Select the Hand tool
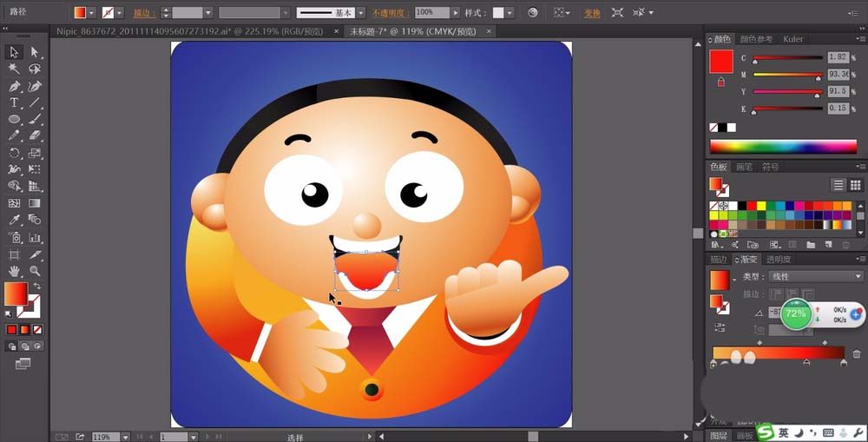Viewport: 868px width, 442px height. (14, 271)
